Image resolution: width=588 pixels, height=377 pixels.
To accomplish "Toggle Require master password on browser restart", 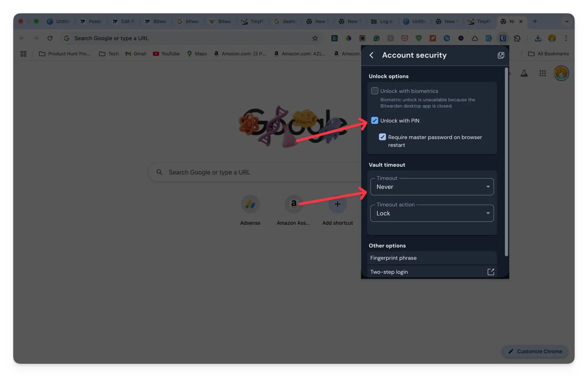I will tap(382, 137).
